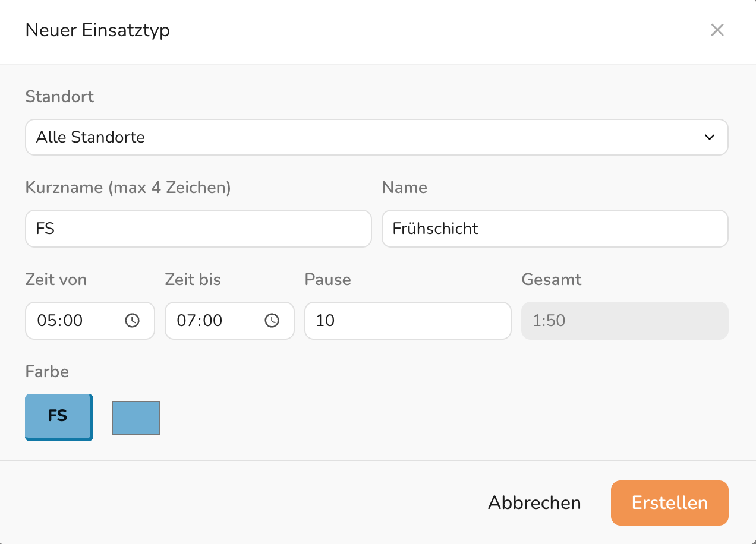Open the clock picker for Zeit von
This screenshot has width=756, height=544.
[x=132, y=321]
